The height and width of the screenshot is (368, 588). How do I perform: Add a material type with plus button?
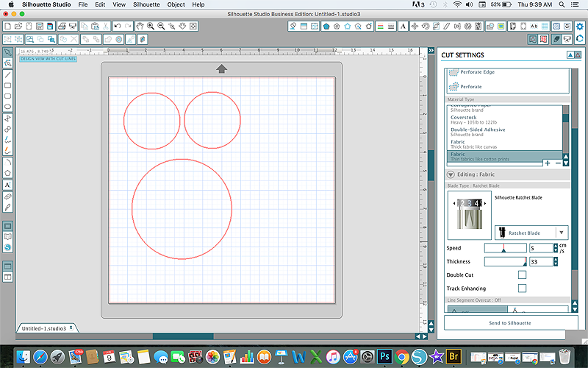[548, 163]
